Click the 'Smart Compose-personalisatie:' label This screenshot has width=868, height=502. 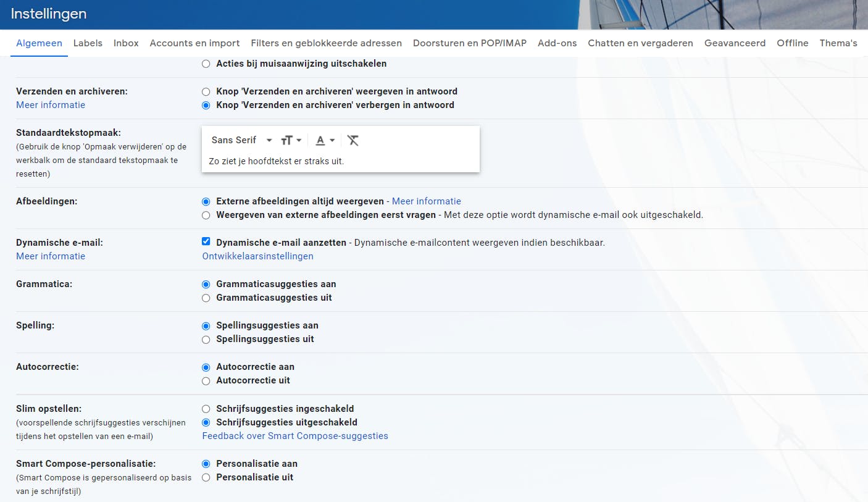click(x=86, y=464)
